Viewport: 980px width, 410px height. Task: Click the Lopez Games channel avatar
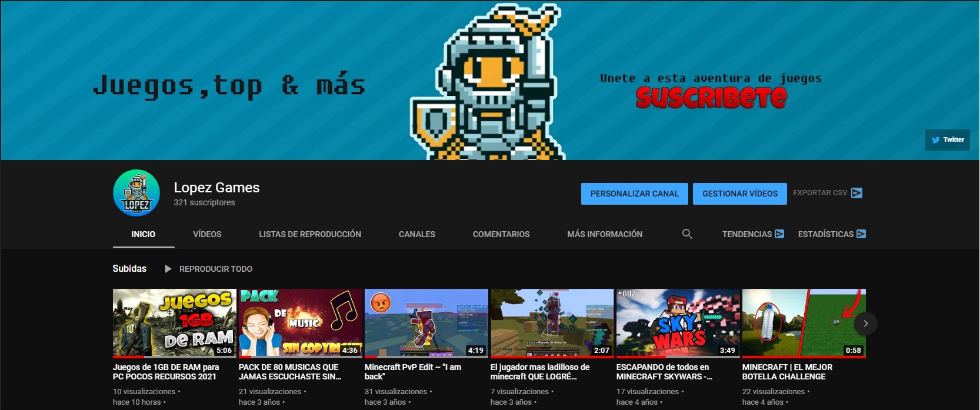[x=136, y=193]
